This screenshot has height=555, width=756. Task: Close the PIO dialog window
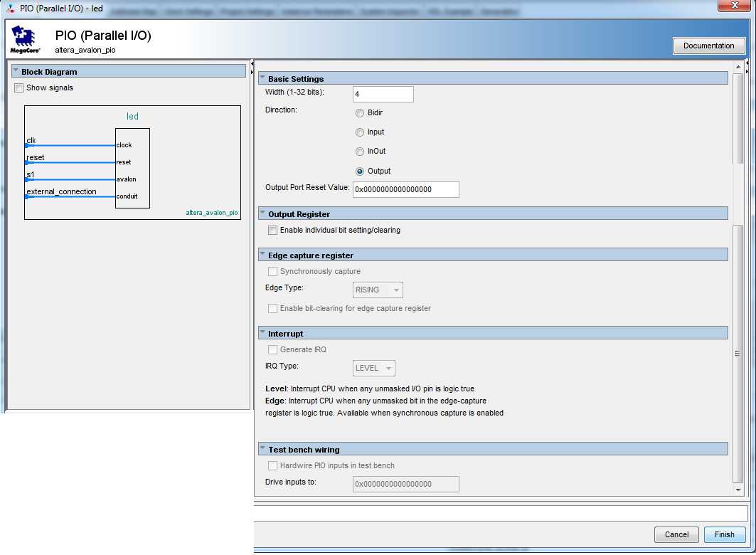[734, 5]
